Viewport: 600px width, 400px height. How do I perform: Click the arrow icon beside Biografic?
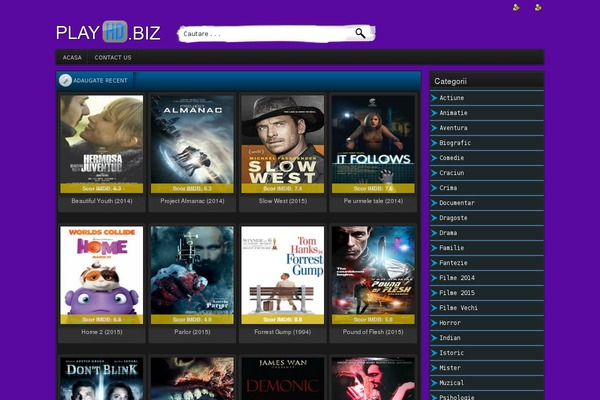[434, 143]
